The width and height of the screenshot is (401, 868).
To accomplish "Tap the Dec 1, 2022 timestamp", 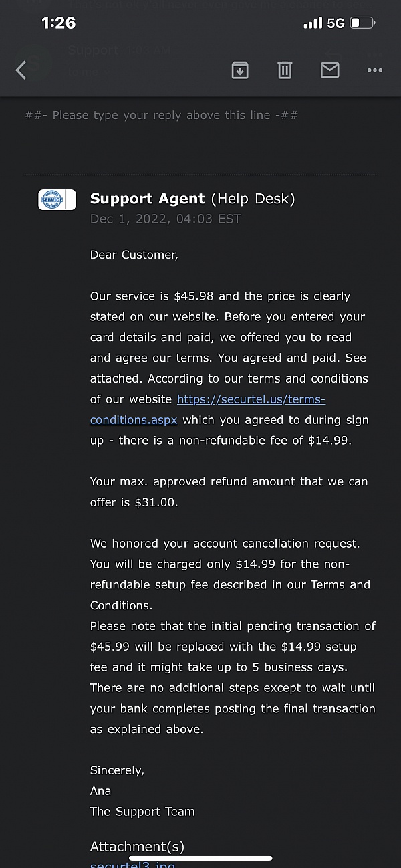I will coord(165,219).
